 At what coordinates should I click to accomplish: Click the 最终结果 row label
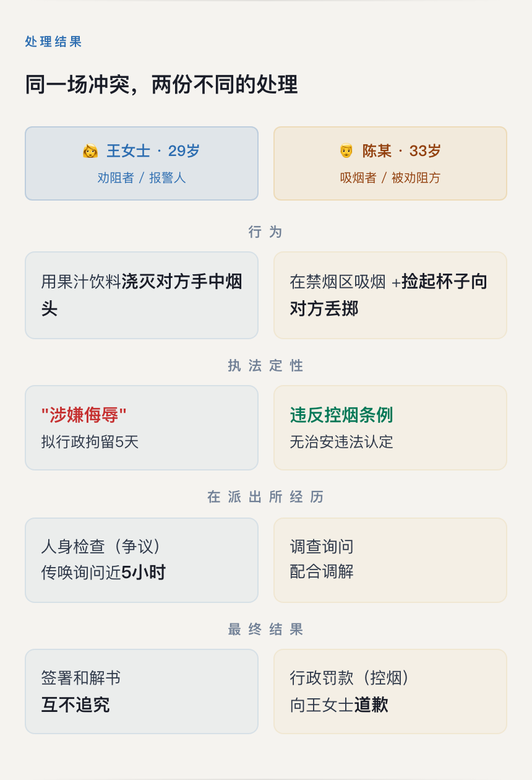pos(265,629)
